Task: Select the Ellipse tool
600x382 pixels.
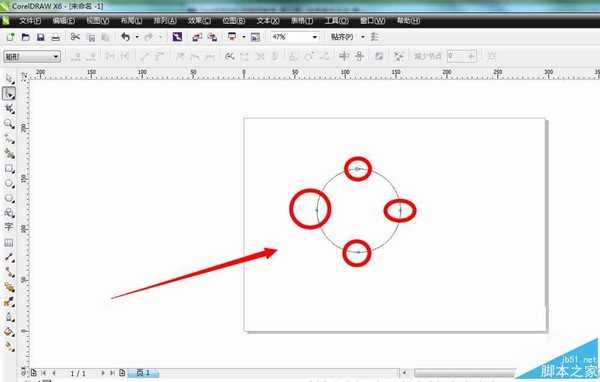Action: tap(9, 183)
